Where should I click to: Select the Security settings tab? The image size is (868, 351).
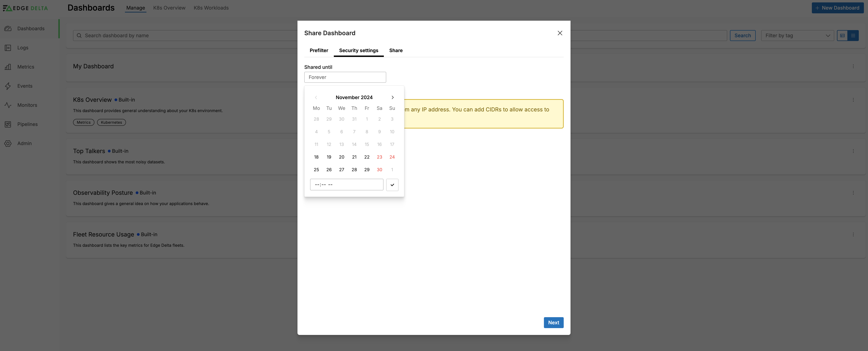(359, 51)
